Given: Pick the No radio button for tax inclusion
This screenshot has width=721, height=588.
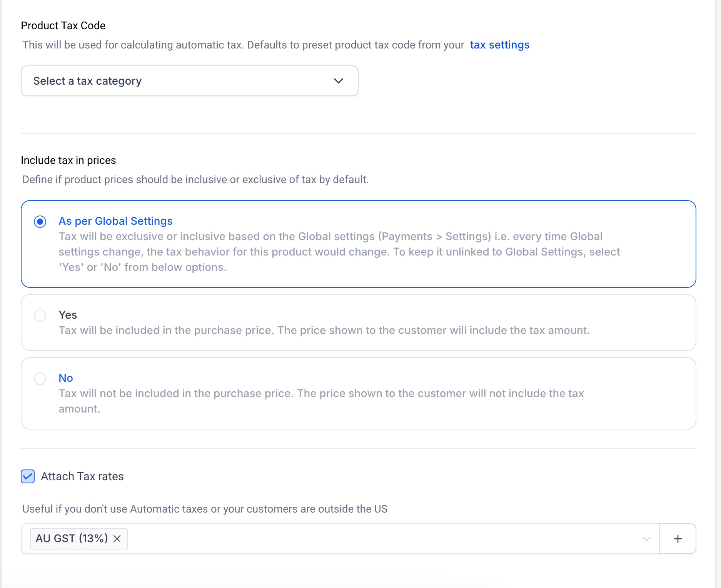Looking at the screenshot, I should [x=40, y=379].
